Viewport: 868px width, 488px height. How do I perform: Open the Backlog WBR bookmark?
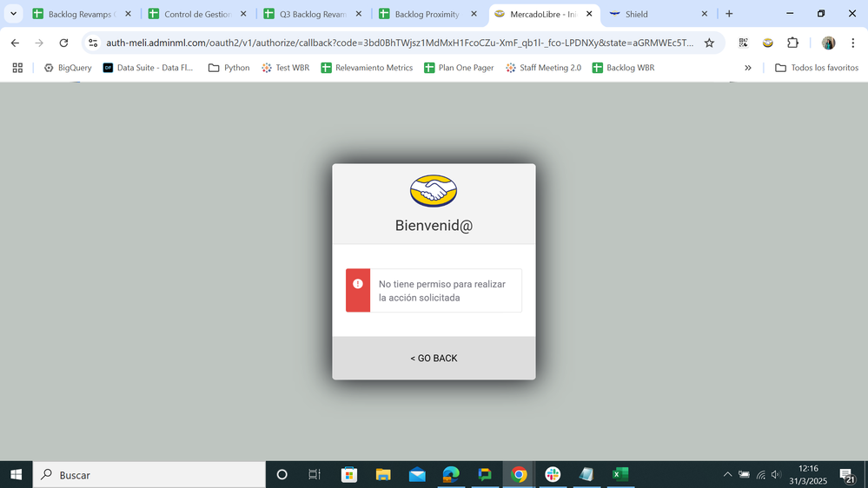(x=623, y=68)
